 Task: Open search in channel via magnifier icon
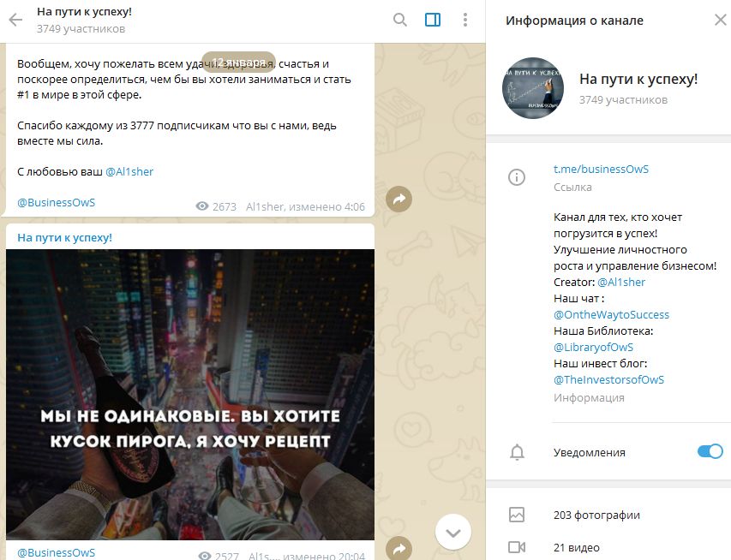tap(400, 20)
